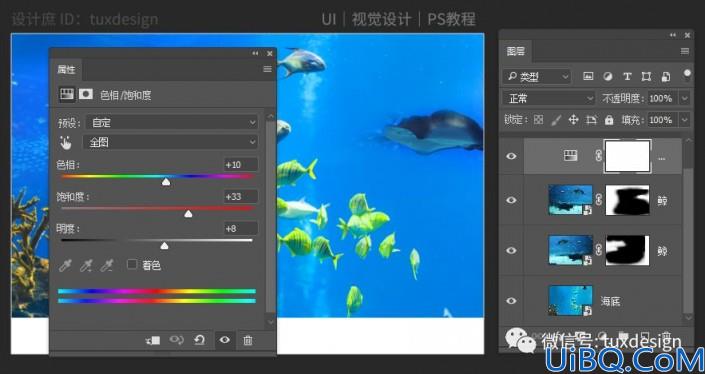
Task: Click the 色相 value field +10
Action: coord(240,165)
